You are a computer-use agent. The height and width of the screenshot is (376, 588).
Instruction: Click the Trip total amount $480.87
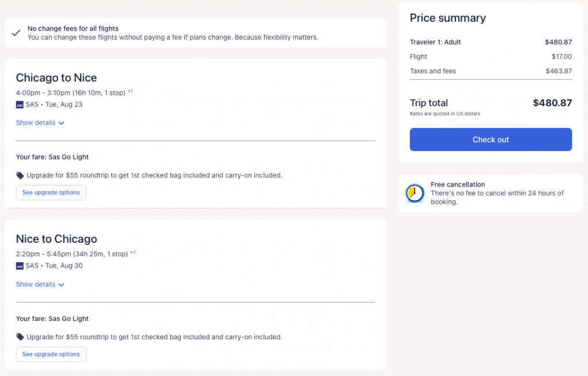[x=552, y=103]
